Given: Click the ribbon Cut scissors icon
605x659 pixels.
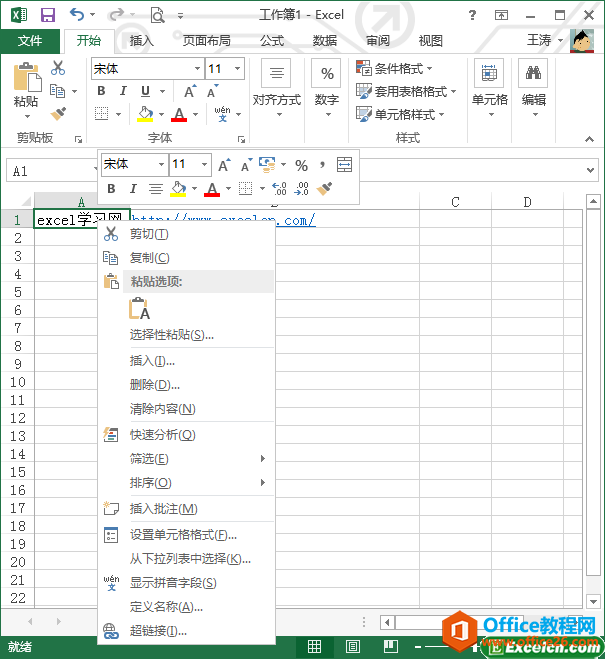Looking at the screenshot, I should [58, 68].
